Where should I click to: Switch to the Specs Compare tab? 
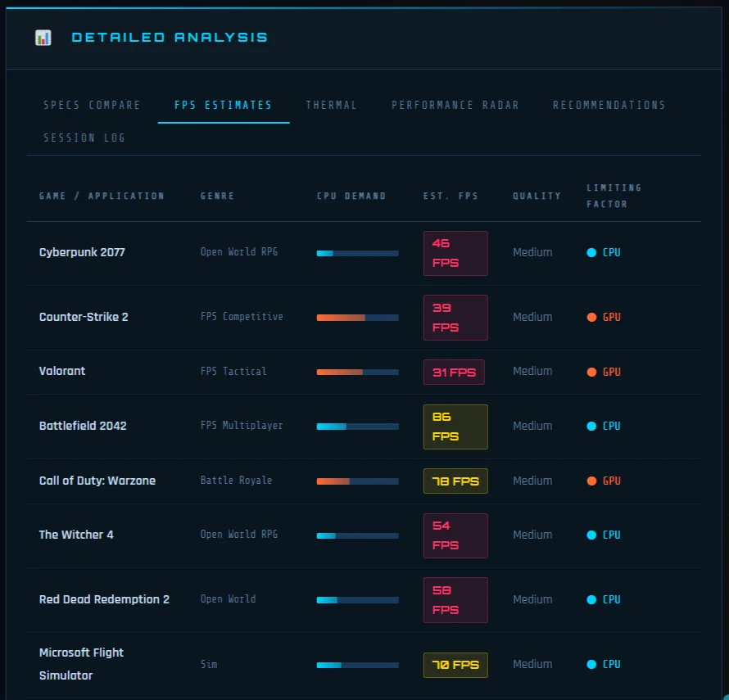coord(92,106)
